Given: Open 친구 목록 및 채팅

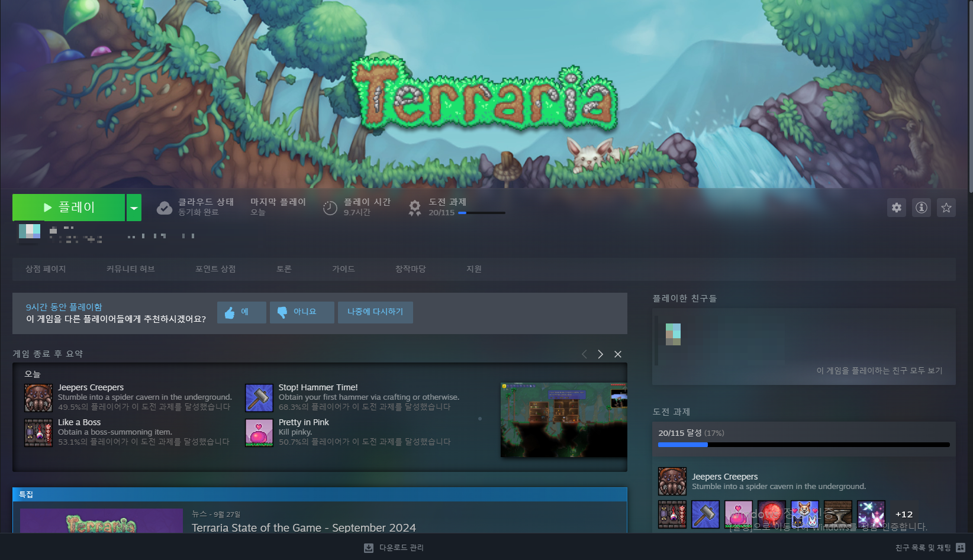Looking at the screenshot, I should pos(923,548).
